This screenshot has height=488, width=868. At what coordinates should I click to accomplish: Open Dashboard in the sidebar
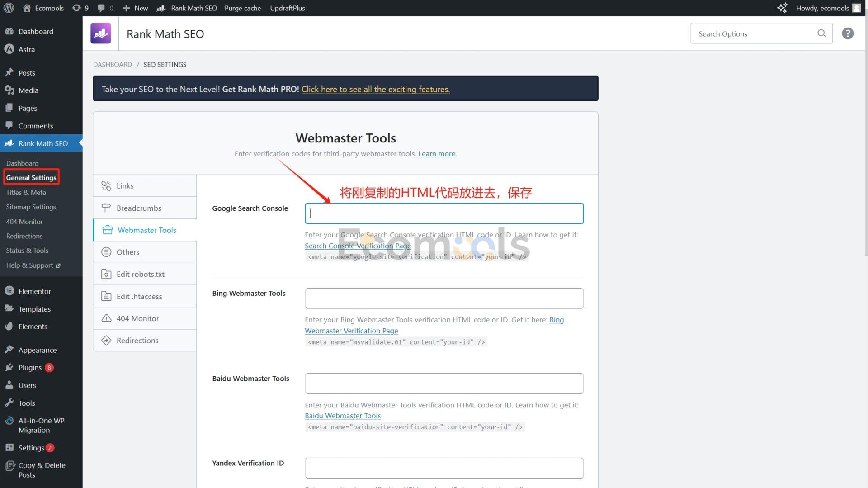[41, 32]
